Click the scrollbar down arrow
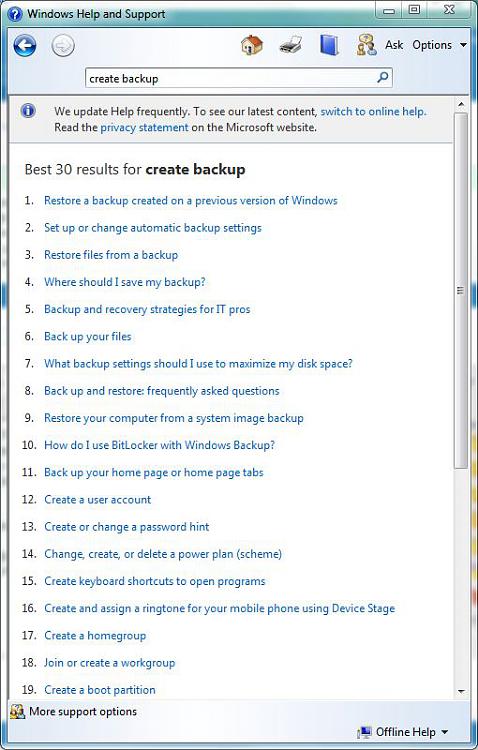 [x=461, y=691]
